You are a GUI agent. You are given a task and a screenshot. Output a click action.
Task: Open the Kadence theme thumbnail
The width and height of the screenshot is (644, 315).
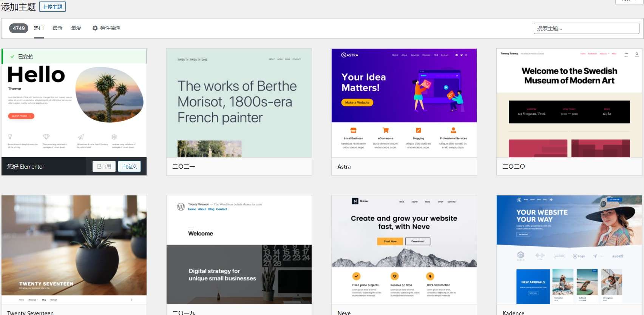(569, 250)
